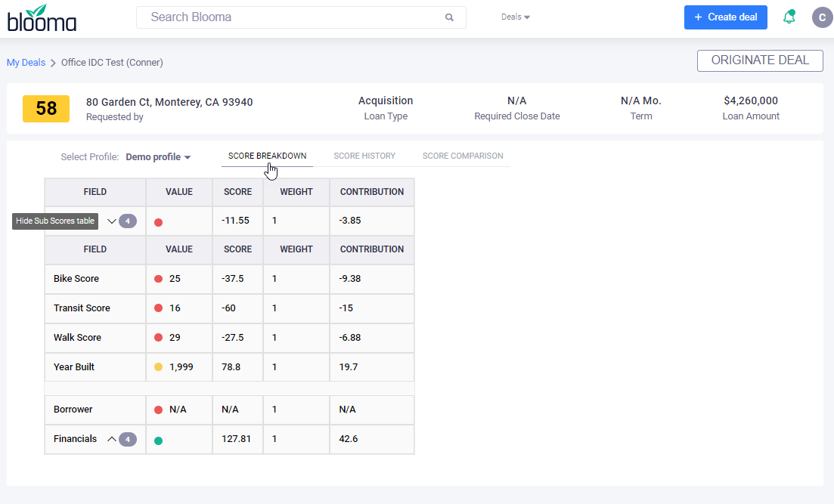This screenshot has height=504, width=834.
Task: Go to My Deals breadcrumb link
Action: [x=26, y=62]
